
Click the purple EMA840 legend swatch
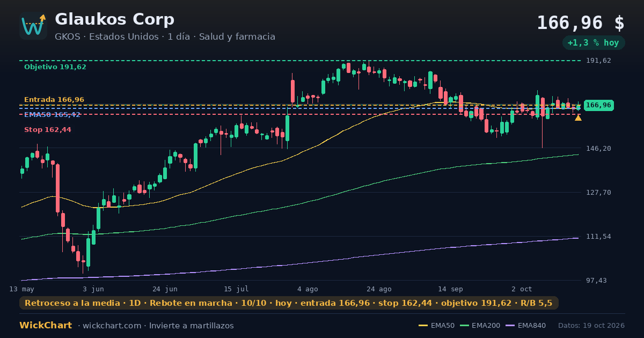(510, 326)
